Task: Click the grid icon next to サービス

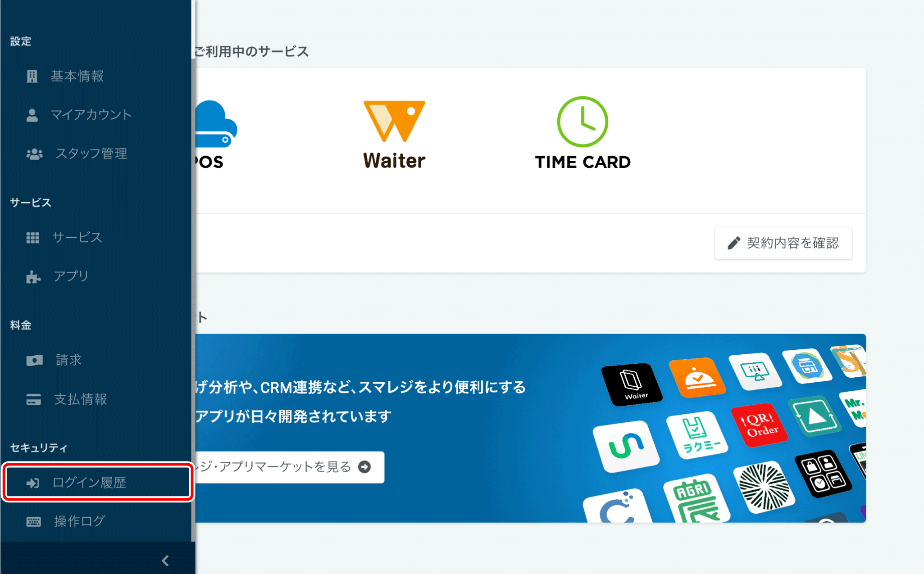Action: [32, 237]
